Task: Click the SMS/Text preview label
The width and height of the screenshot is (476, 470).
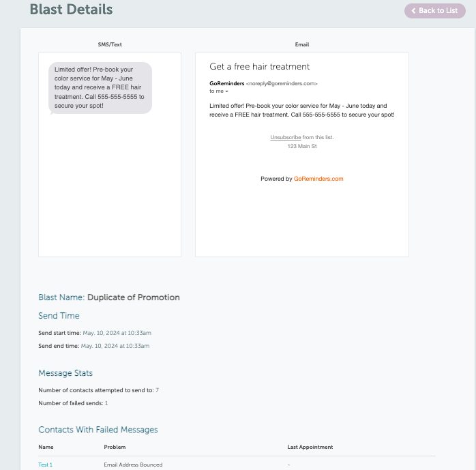Action: click(x=110, y=44)
